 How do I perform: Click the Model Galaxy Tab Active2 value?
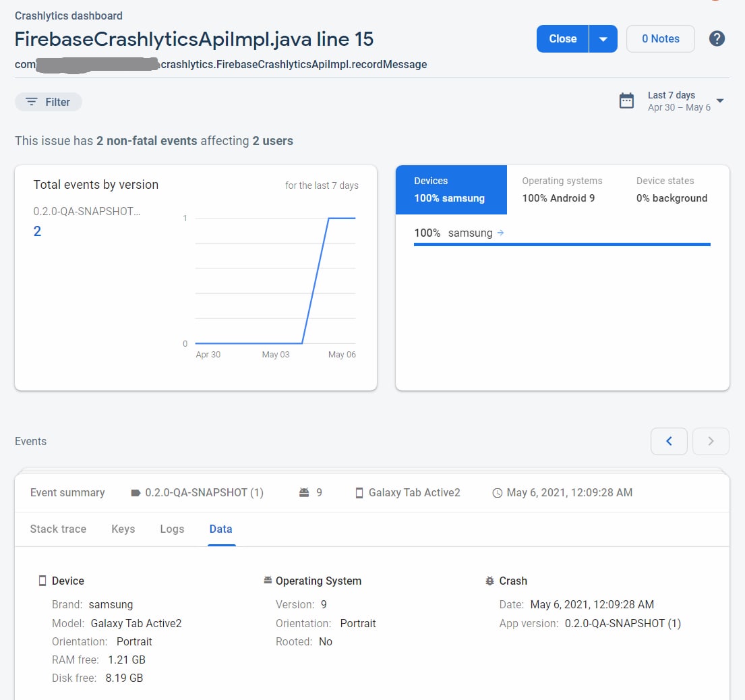click(x=136, y=624)
